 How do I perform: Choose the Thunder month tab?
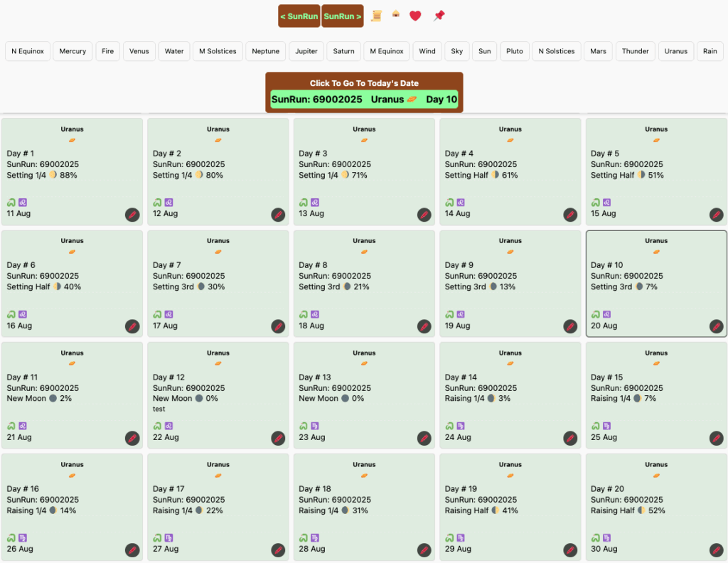coord(635,51)
